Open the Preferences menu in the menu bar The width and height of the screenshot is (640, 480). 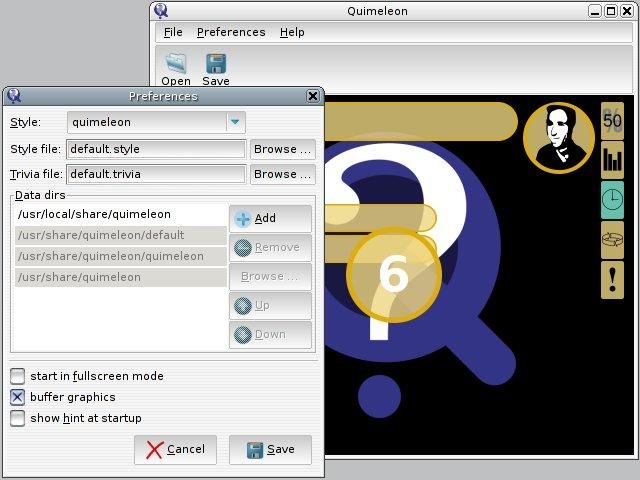[x=231, y=32]
